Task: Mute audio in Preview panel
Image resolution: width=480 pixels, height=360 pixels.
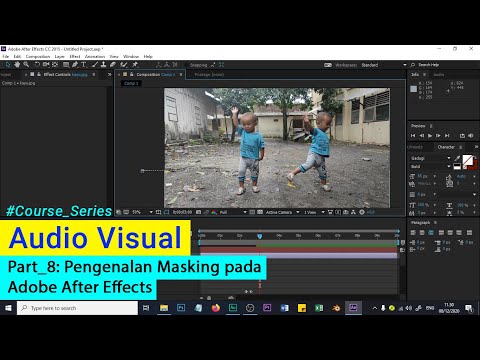Action: 471,135
